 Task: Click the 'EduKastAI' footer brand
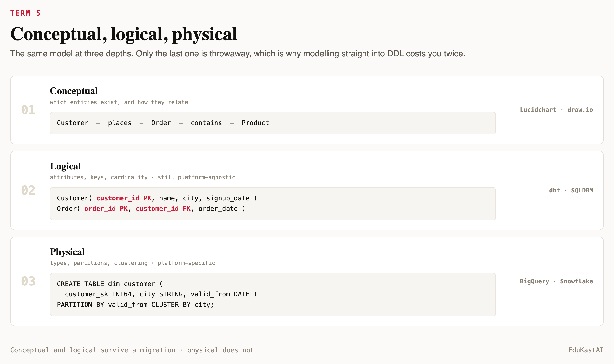pyautogui.click(x=586, y=350)
